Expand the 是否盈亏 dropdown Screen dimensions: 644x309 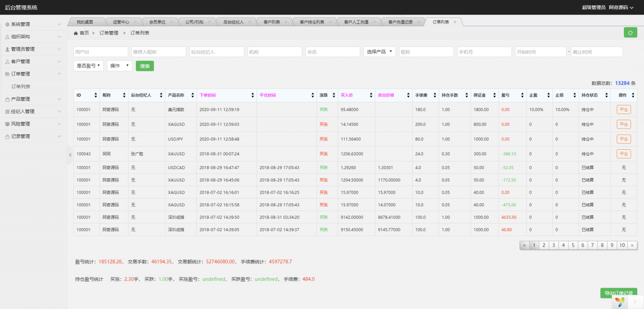click(88, 65)
